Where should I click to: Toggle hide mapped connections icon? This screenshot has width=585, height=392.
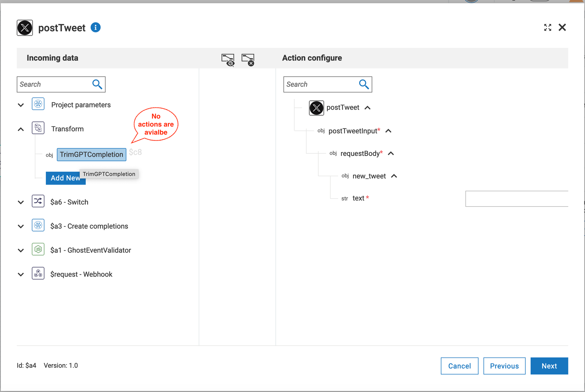click(228, 60)
